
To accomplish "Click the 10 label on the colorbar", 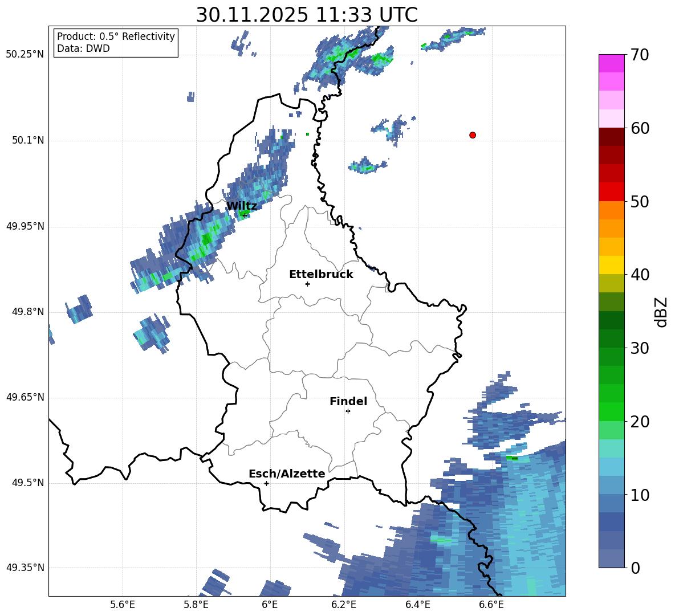I will click(640, 495).
